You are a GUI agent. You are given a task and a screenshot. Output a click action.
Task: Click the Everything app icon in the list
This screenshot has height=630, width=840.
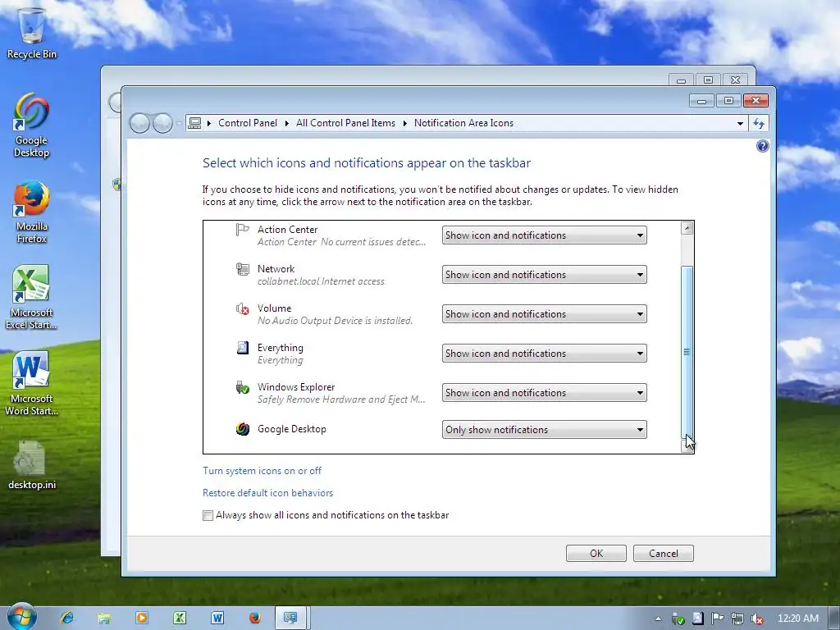point(243,348)
